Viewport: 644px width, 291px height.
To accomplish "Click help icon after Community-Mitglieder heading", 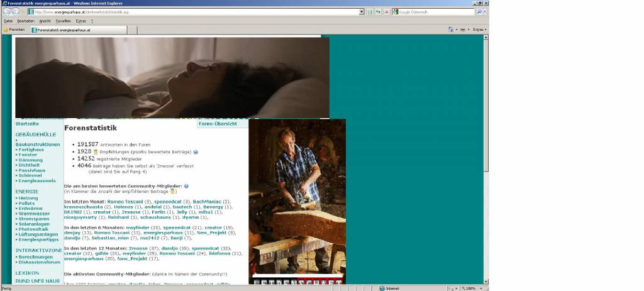I will [x=186, y=186].
